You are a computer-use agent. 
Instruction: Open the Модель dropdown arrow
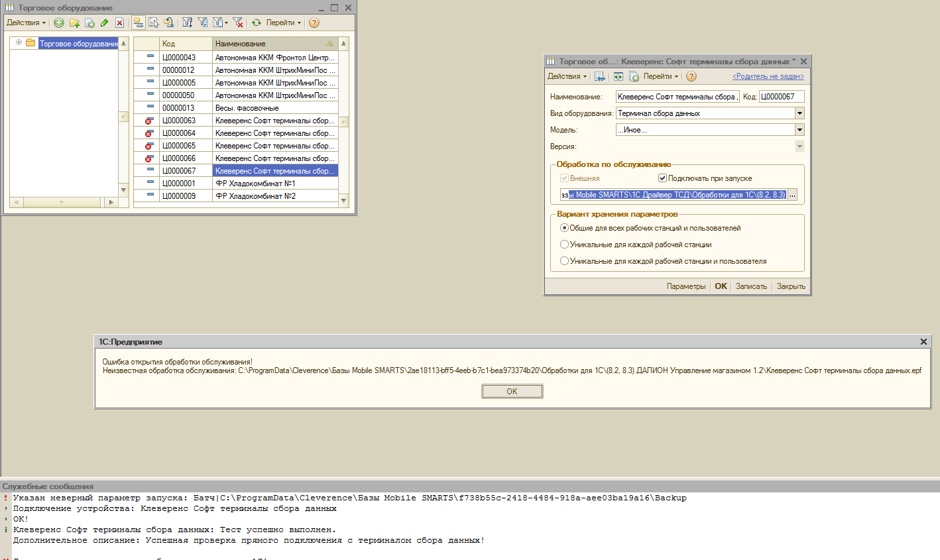click(799, 130)
